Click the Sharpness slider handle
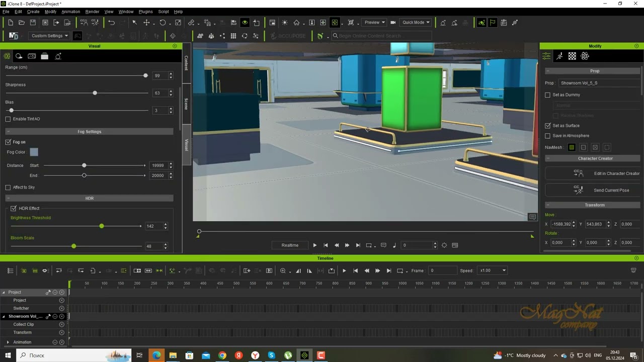This screenshot has height=362, width=644. tap(95, 93)
